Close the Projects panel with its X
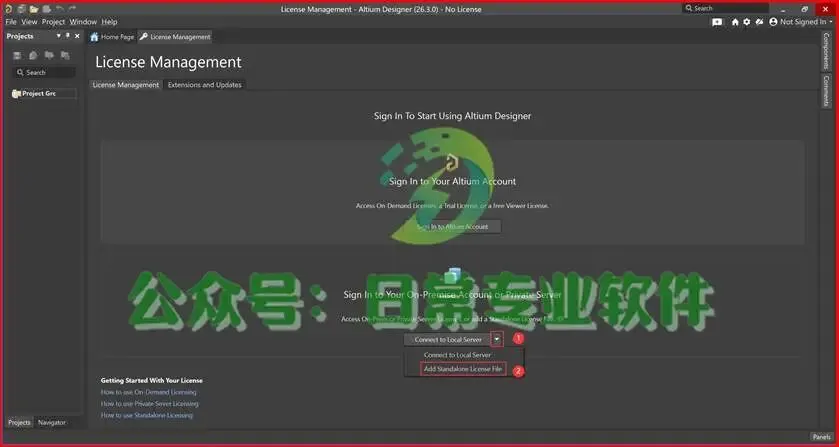This screenshot has width=839, height=447. pos(77,36)
